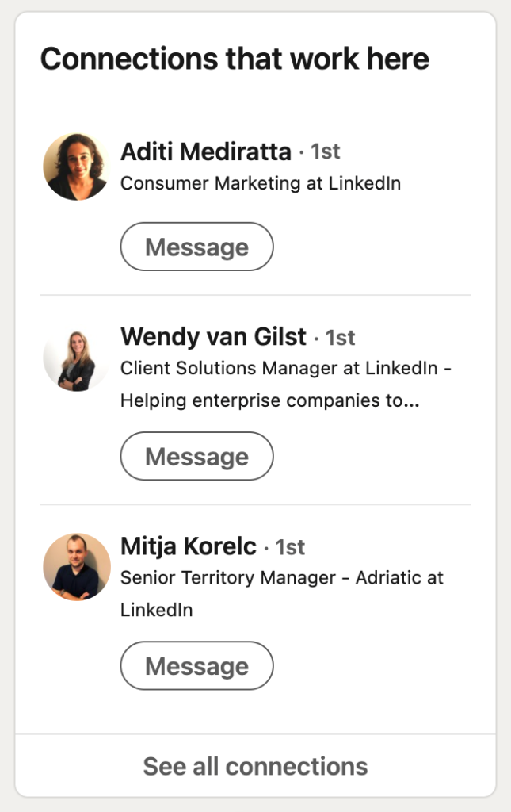This screenshot has width=511, height=812.
Task: Open Aditi Mediratta's profile photo
Action: point(77,167)
